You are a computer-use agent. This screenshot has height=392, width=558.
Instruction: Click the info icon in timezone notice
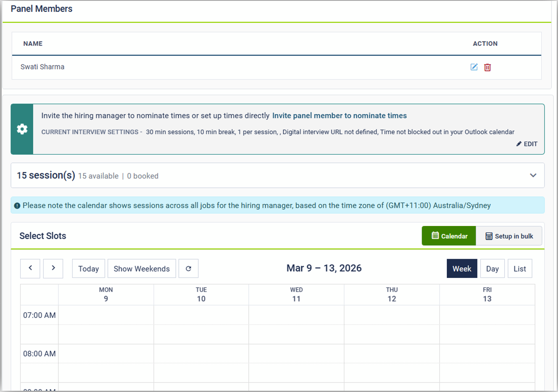(17, 205)
